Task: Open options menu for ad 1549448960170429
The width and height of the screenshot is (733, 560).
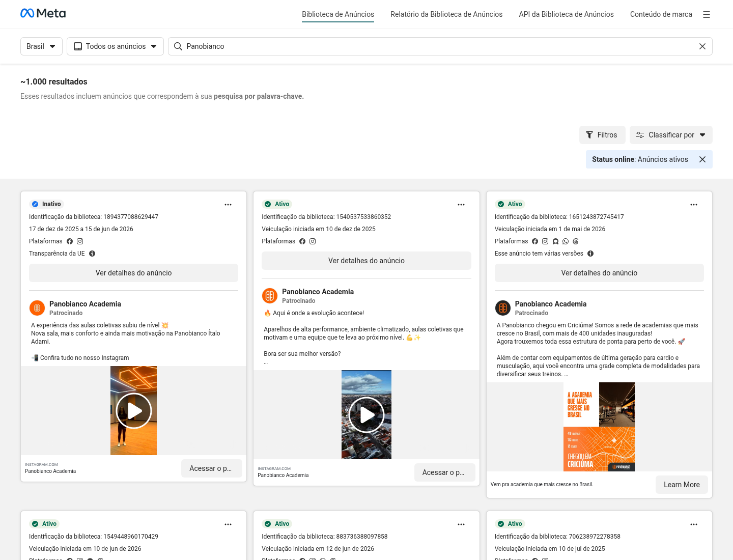Action: pos(228,524)
